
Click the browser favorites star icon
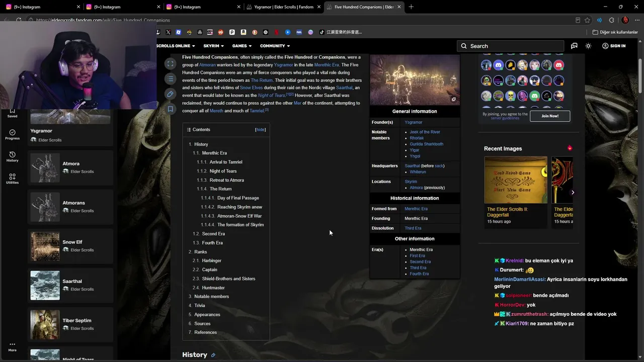(587, 20)
